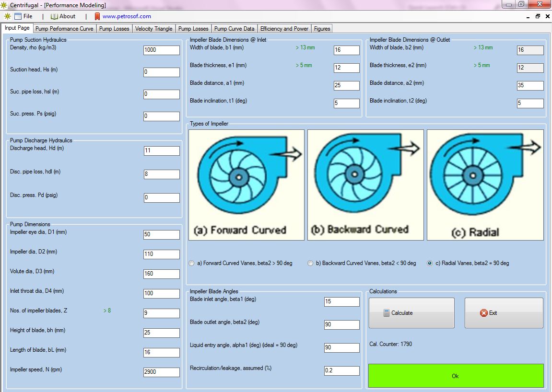Select Backward Curved Vanes, beta2 < 90 deg
The height and width of the screenshot is (392, 552).
coord(310,263)
